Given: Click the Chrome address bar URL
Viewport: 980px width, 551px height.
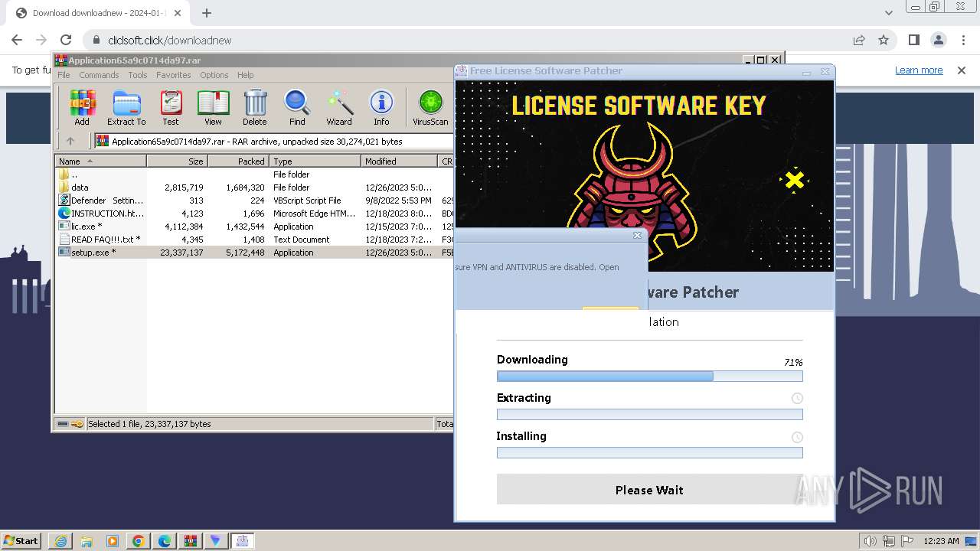Looking at the screenshot, I should (169, 41).
